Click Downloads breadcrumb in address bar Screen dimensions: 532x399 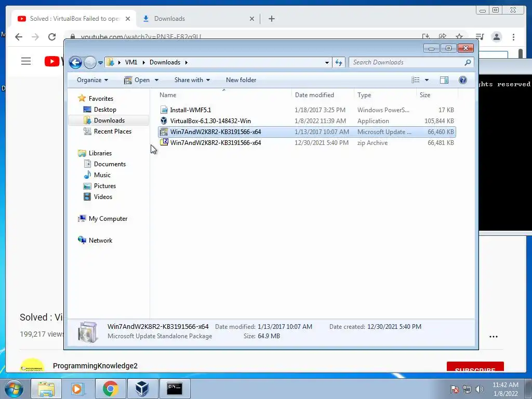(x=165, y=62)
